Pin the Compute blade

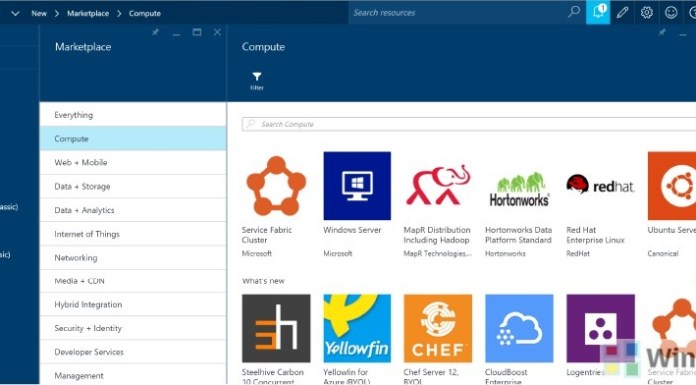coord(662,32)
